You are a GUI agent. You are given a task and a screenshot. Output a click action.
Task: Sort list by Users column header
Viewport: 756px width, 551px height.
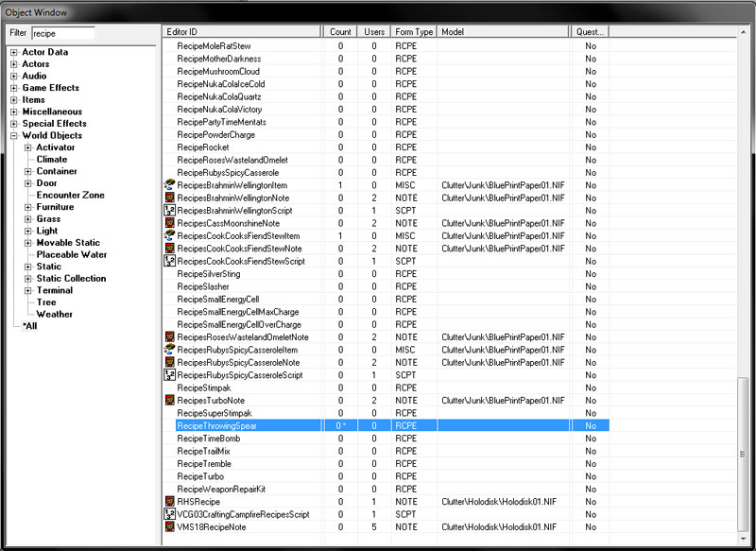(374, 32)
